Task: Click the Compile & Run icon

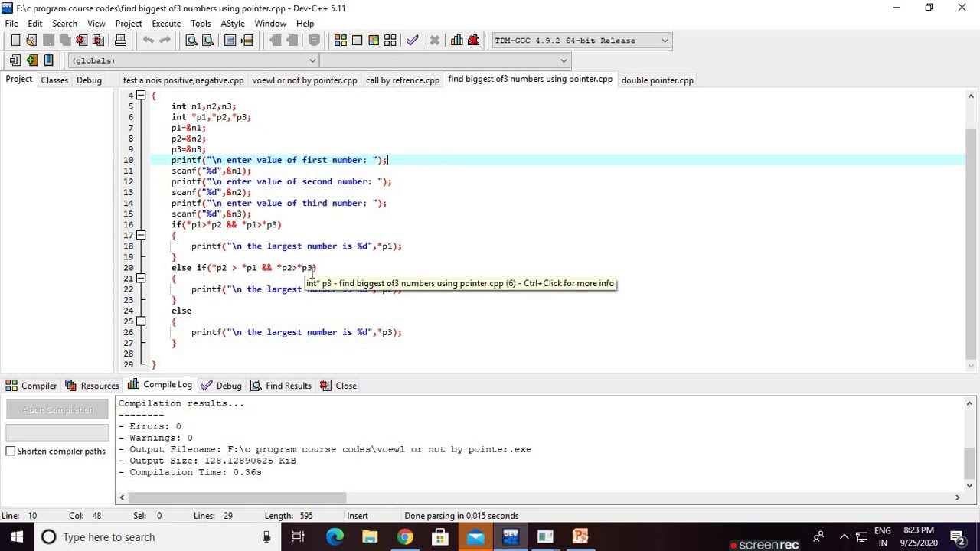Action: (x=374, y=41)
